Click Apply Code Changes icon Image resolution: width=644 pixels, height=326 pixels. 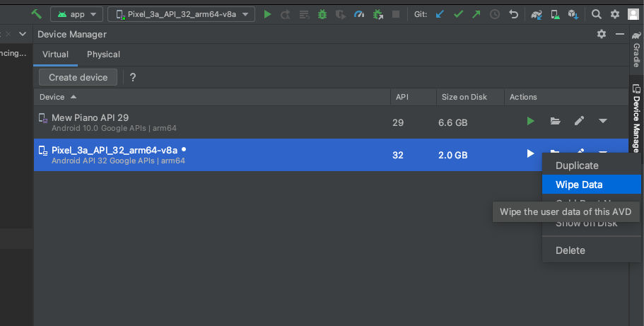pos(304,15)
